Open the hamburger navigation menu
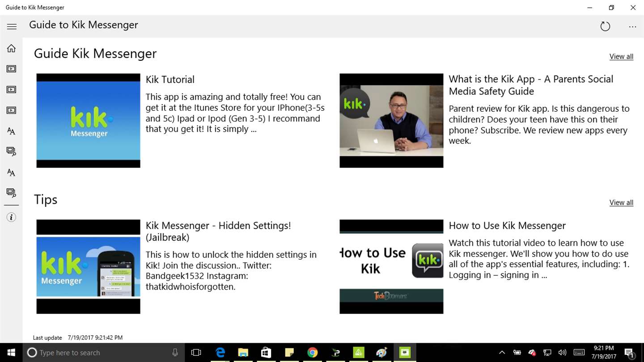 click(12, 26)
